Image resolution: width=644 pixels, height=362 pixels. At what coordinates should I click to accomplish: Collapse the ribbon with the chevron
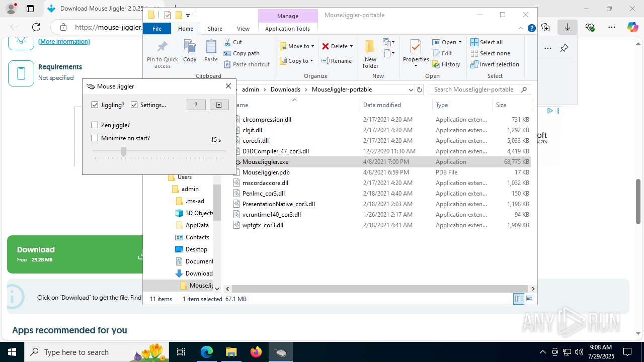click(x=521, y=29)
